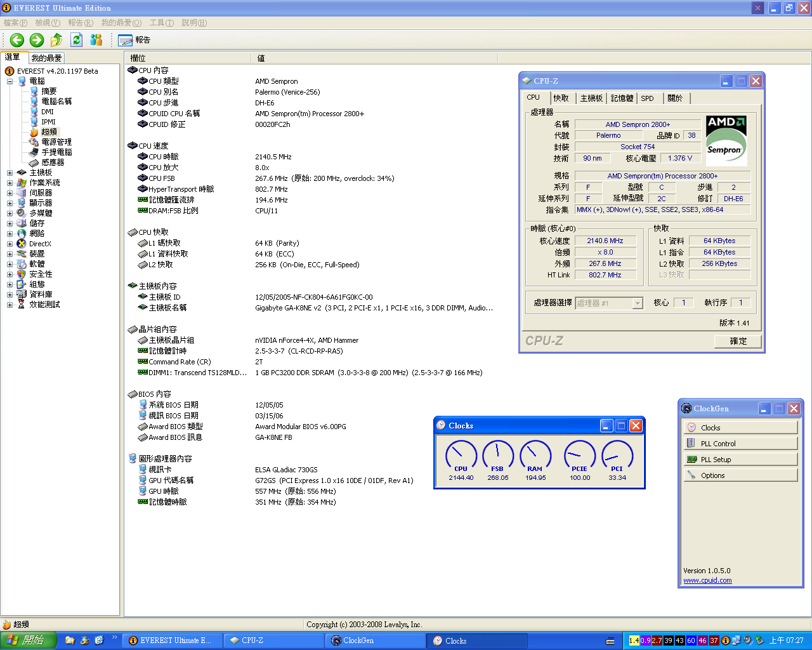812x650 pixels.
Task: Click the 多媒體 multimedia icon in tree
Action: (x=22, y=213)
